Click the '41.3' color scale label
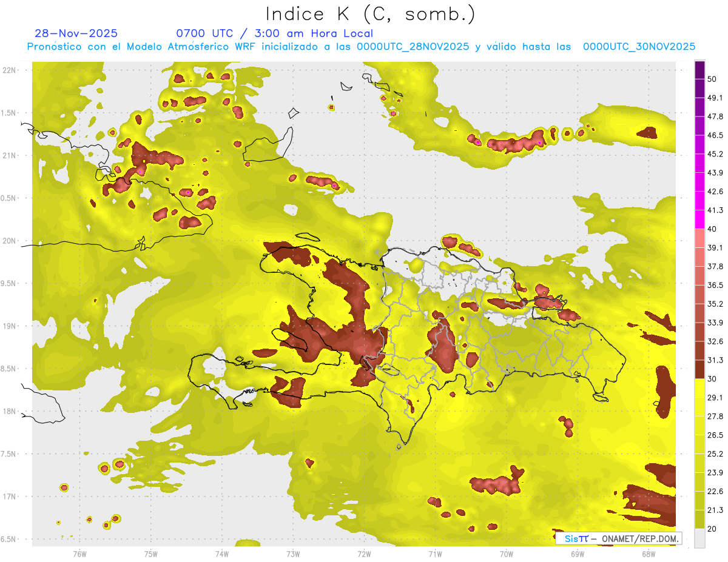 pos(715,210)
